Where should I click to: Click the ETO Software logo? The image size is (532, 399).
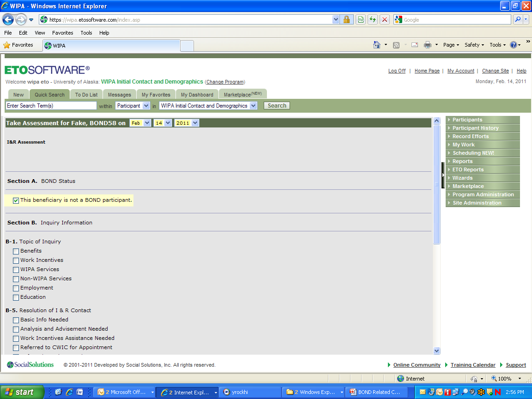pos(47,70)
